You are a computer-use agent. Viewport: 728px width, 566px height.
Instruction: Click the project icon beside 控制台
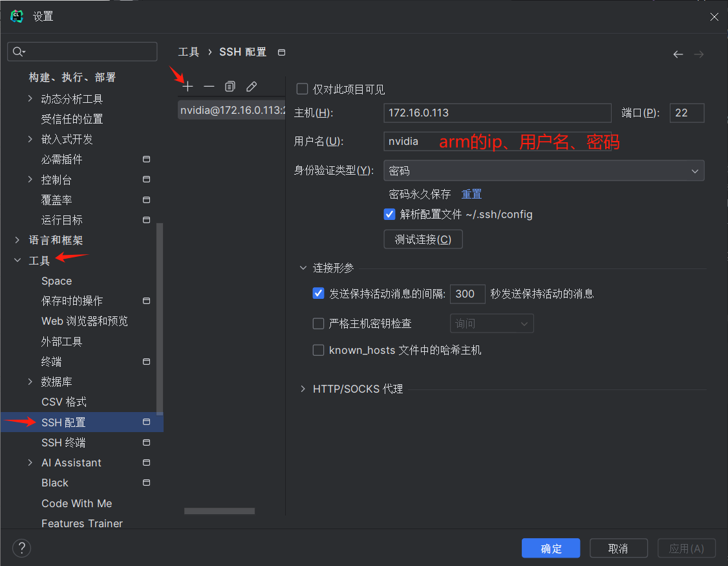[146, 179]
